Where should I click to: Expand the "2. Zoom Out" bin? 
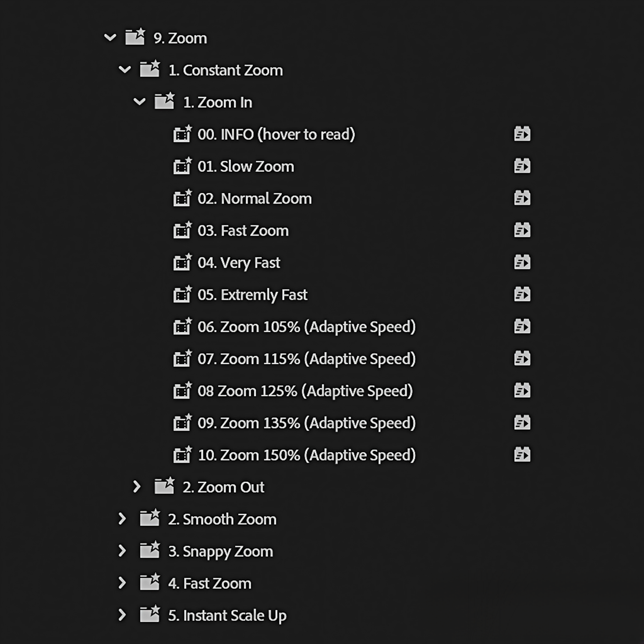pos(137,486)
